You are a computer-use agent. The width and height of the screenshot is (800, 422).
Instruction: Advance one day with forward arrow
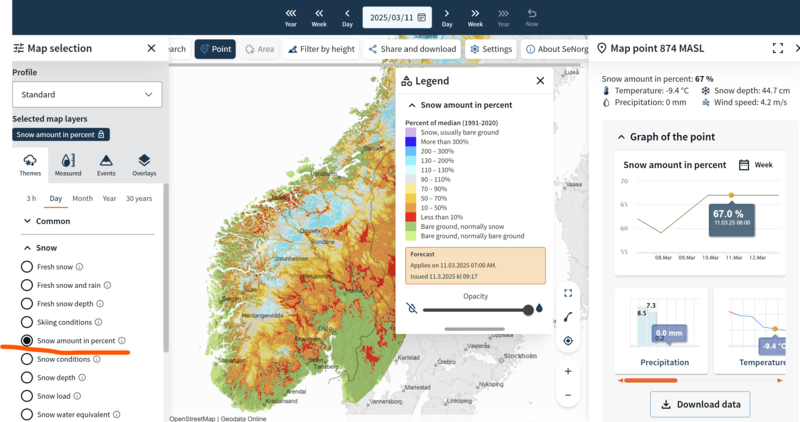tap(446, 17)
